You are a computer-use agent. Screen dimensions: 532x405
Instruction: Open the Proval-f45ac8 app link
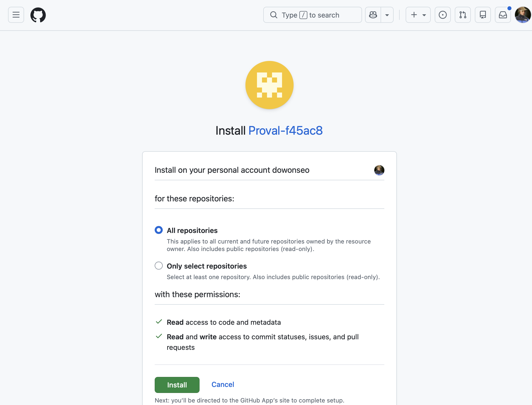coord(285,131)
